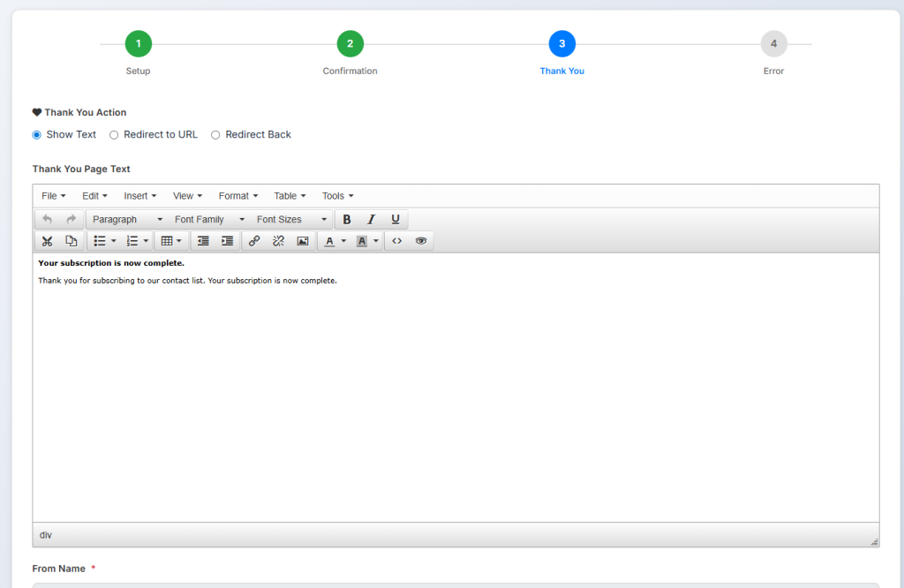Expand the Font Family dropdown
This screenshot has height=588, width=904.
[209, 220]
